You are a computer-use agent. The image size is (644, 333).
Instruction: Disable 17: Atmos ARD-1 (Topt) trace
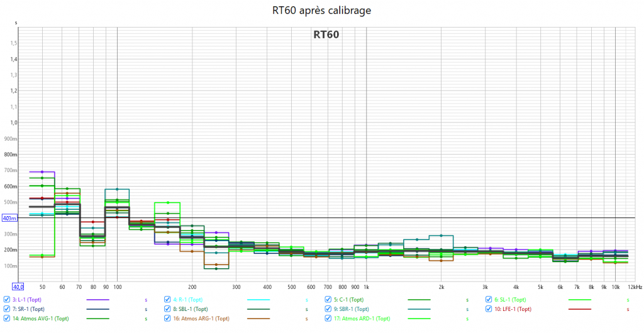[x=328, y=319]
